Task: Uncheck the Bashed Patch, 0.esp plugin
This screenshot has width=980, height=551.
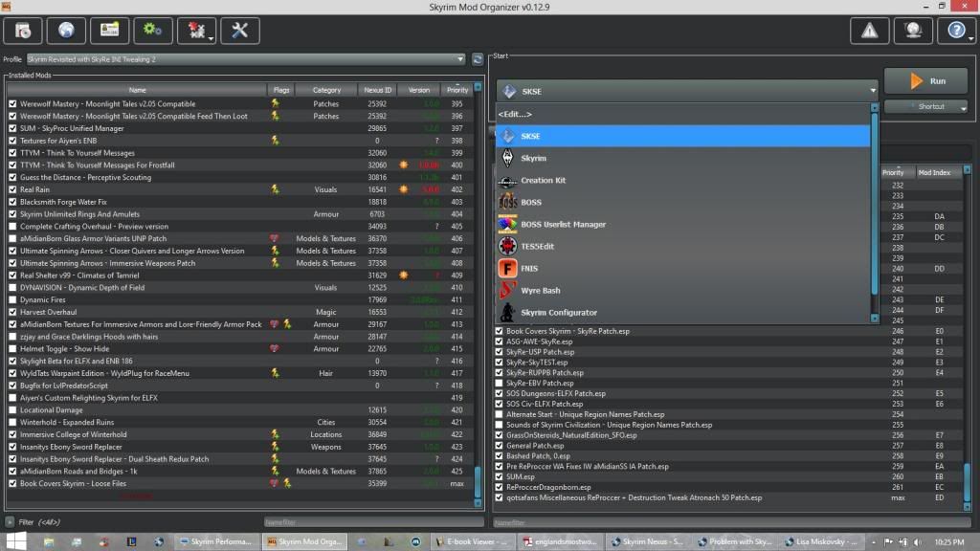Action: [x=499, y=456]
